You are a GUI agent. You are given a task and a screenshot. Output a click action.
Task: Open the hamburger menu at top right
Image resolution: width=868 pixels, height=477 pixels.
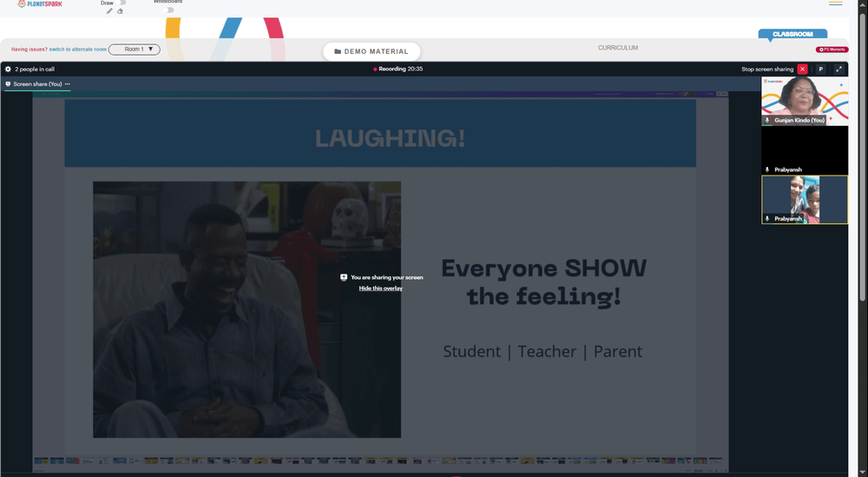pos(835,3)
